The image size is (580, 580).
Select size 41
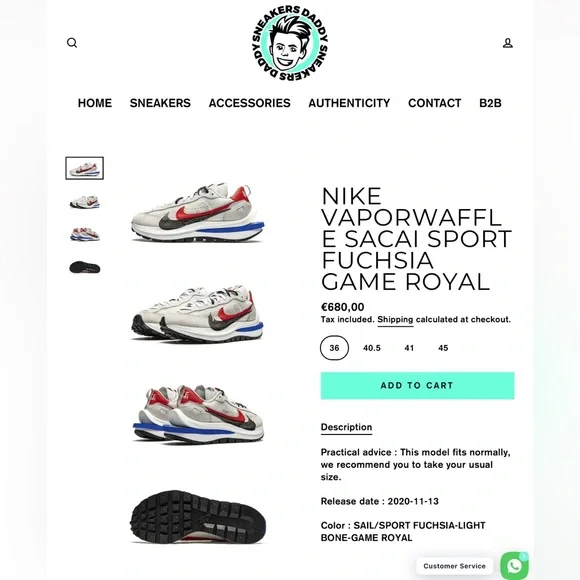(x=409, y=348)
